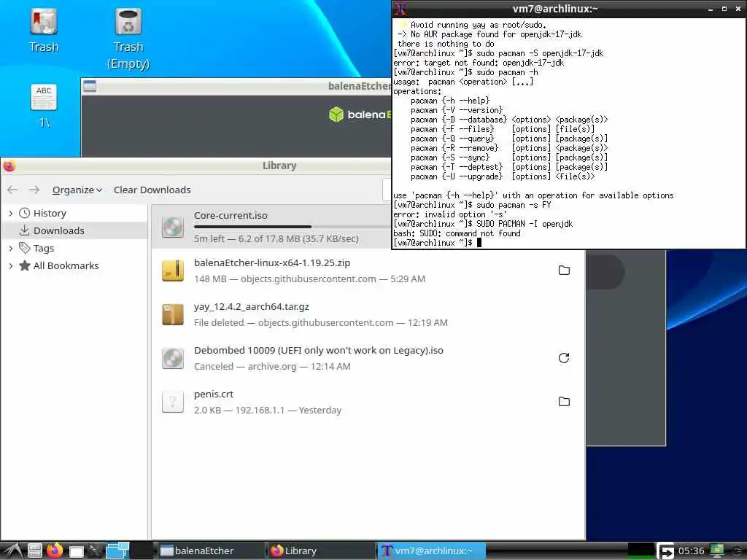Click Clear Downloads in Library toolbar
747x560 pixels.
152,190
